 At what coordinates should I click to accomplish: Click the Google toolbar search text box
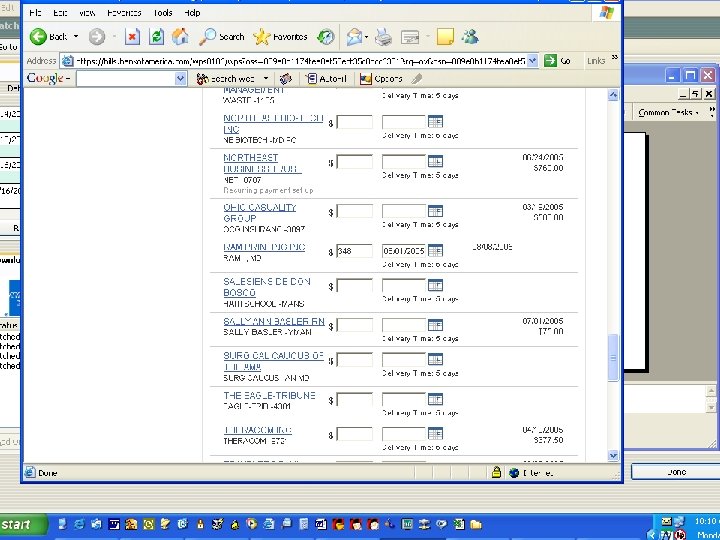point(126,79)
